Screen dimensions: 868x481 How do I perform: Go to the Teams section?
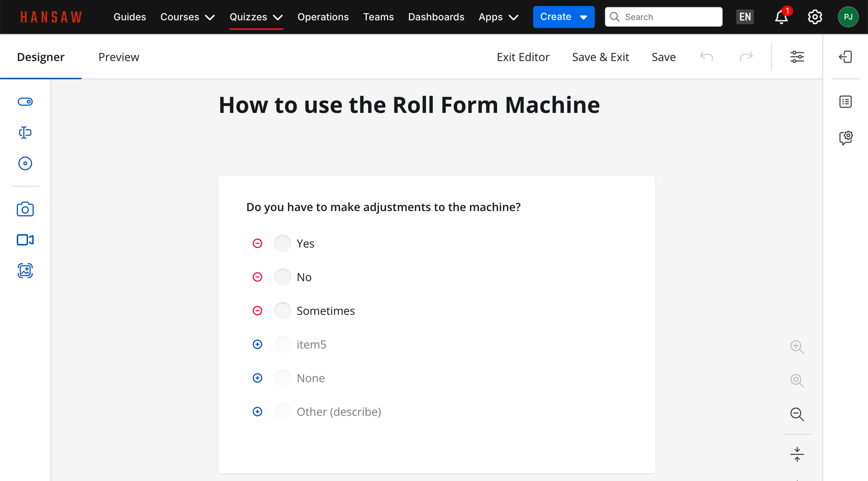(378, 17)
